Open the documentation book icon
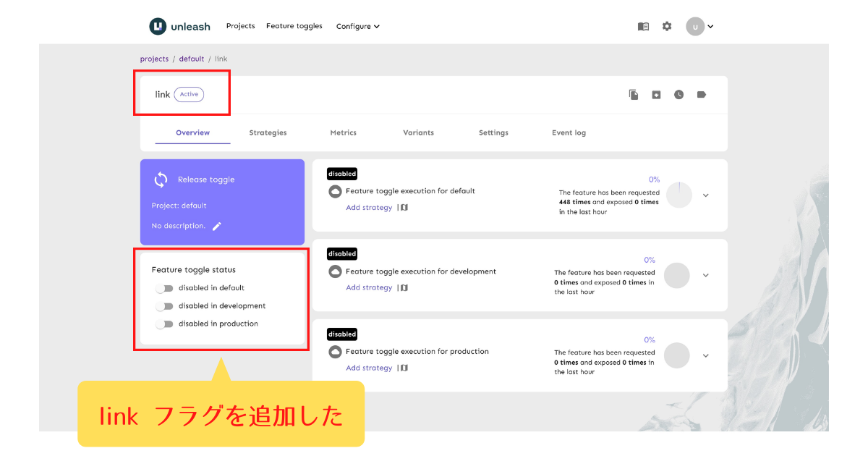This screenshot has height=456, width=868. point(643,26)
